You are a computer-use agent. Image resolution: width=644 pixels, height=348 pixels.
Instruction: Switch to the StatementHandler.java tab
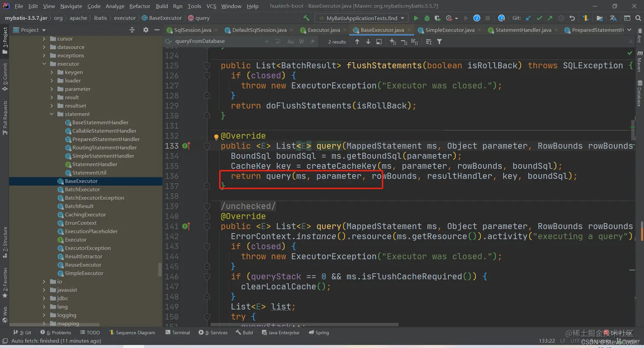(x=523, y=30)
